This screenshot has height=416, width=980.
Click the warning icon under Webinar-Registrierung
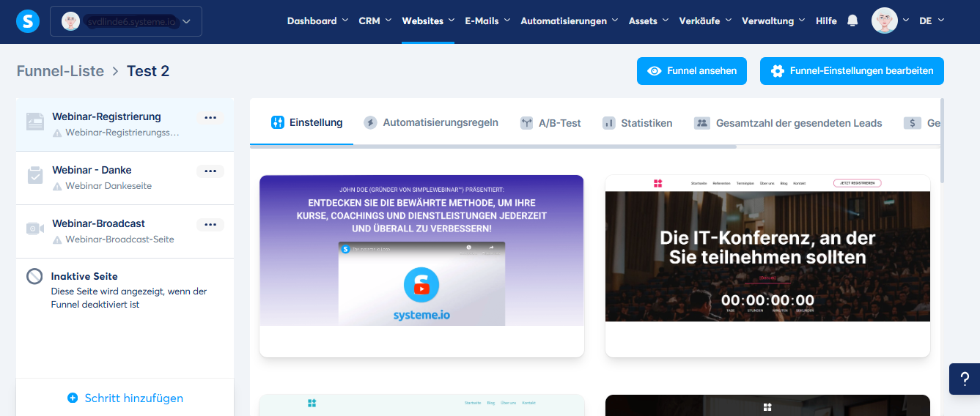point(57,133)
